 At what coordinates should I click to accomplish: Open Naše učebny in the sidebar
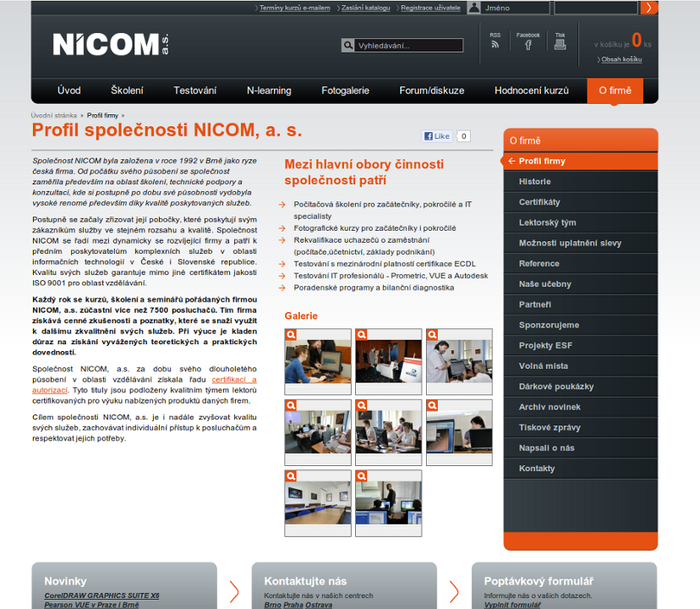(580, 284)
